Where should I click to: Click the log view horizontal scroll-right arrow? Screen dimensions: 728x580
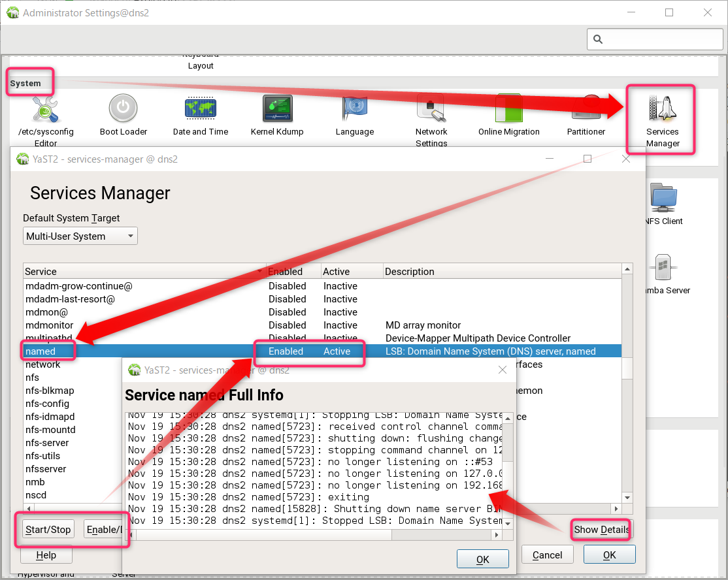(497, 535)
